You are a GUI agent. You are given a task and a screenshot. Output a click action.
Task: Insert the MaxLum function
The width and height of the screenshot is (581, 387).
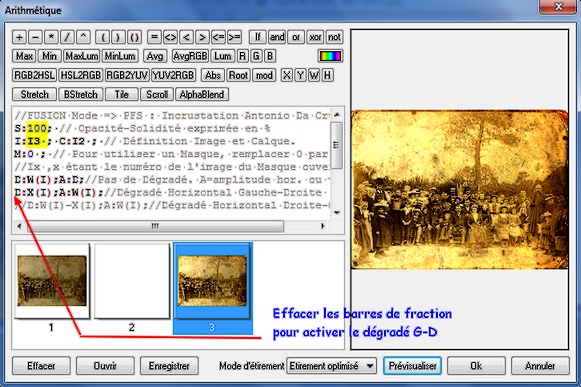(x=82, y=56)
